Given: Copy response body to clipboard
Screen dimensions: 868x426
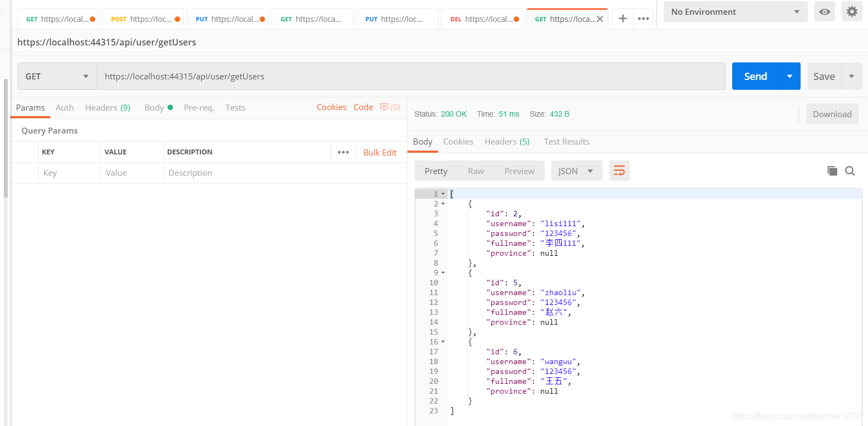Looking at the screenshot, I should pyautogui.click(x=832, y=171).
